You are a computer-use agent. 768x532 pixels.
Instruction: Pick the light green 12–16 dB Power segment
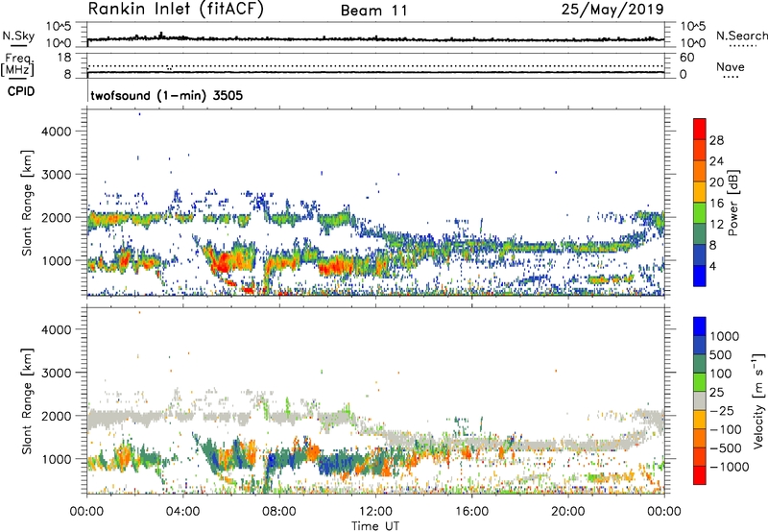tap(700, 212)
